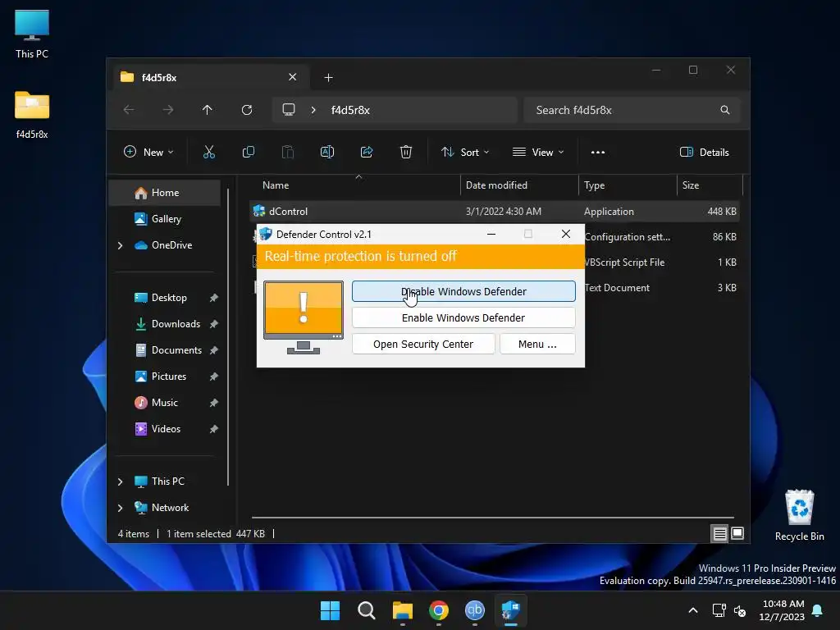Close the Defender Control dialog
Viewport: 840px width, 630px height.
tap(566, 234)
